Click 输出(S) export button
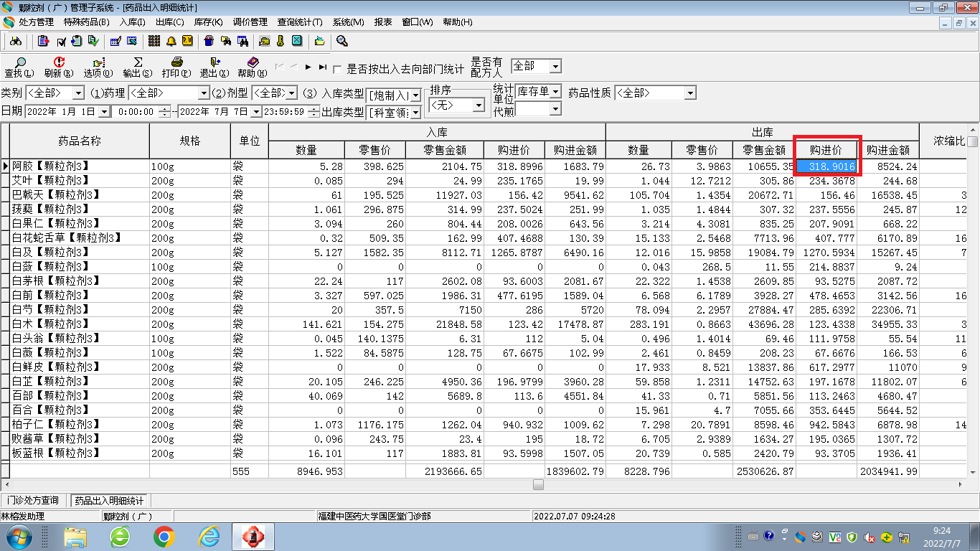This screenshot has width=980, height=551. pyautogui.click(x=138, y=67)
